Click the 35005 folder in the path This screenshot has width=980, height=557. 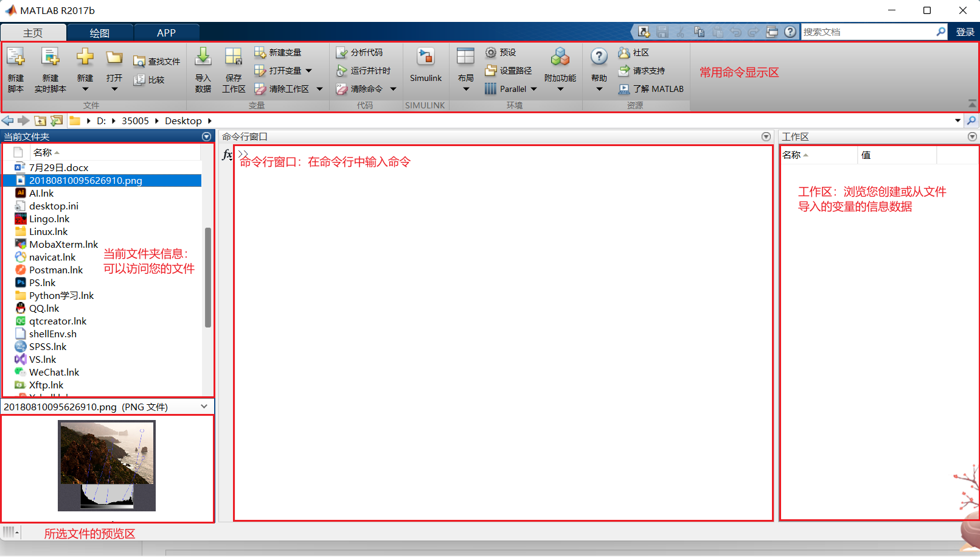[x=135, y=121]
